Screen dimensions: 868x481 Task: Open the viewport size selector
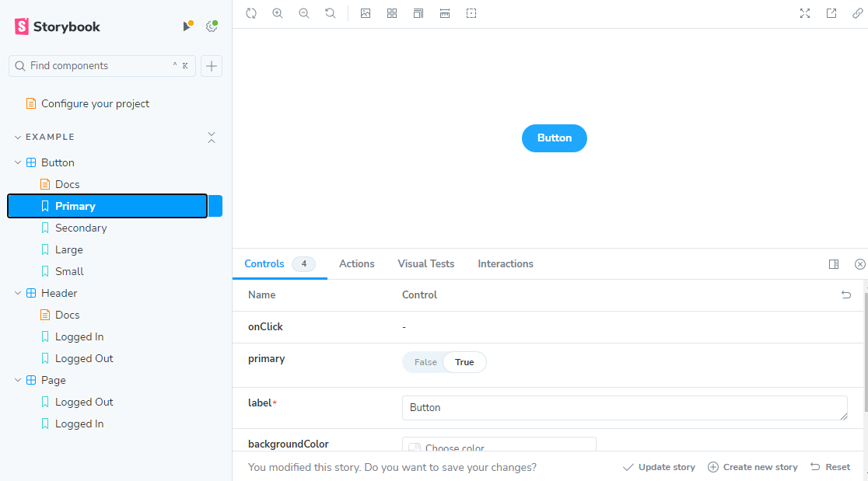(x=418, y=13)
